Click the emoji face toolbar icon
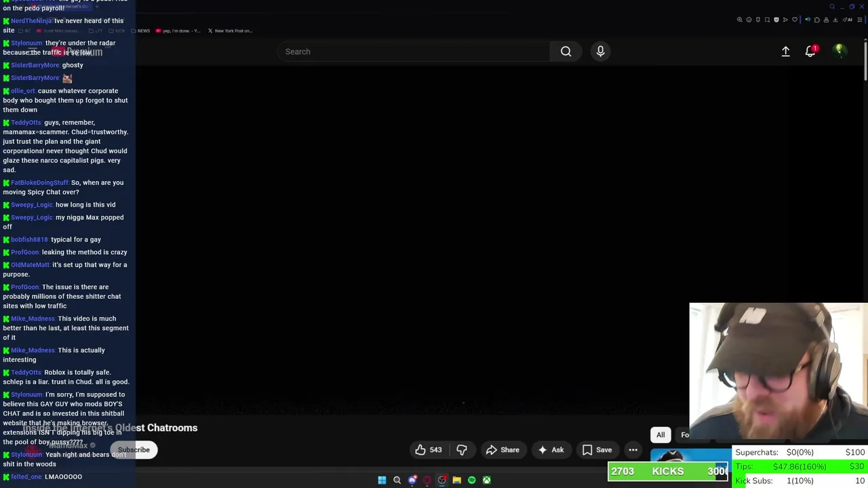The width and height of the screenshot is (868, 488). tap(749, 20)
